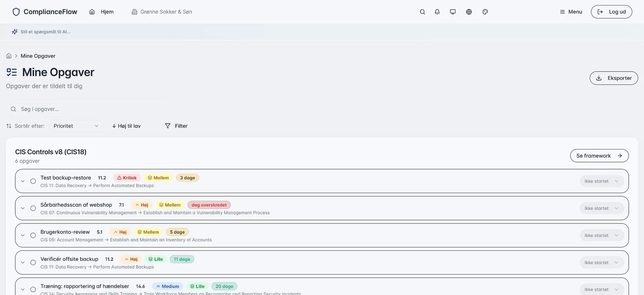Mark Træning: rapportering af hændelser complete

(x=33, y=289)
